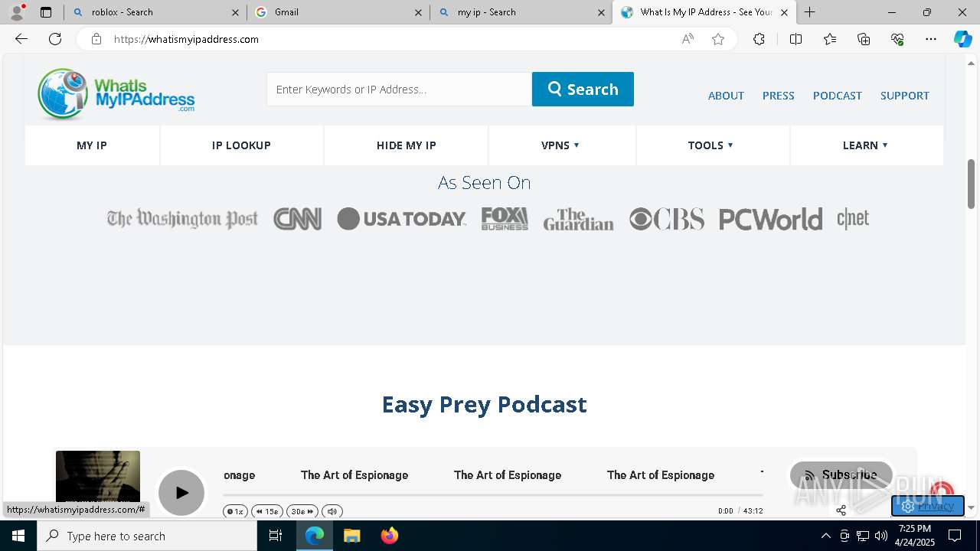The height and width of the screenshot is (551, 980).
Task: Play the podcast episode
Action: pos(181,492)
